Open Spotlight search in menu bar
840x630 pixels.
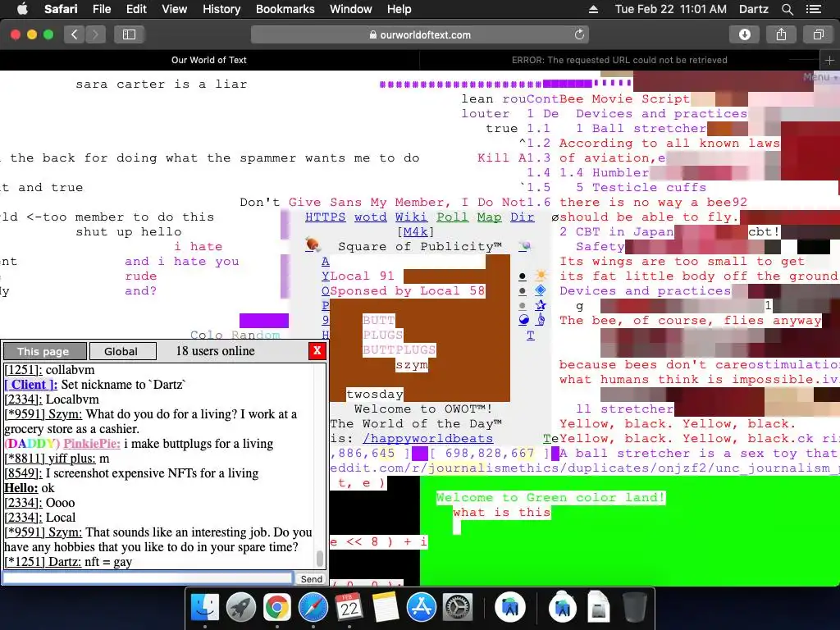coord(787,9)
